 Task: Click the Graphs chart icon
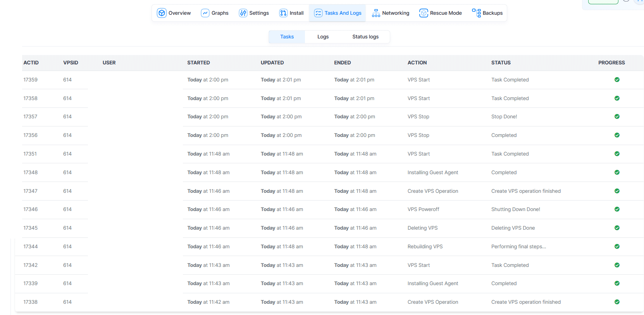[205, 13]
